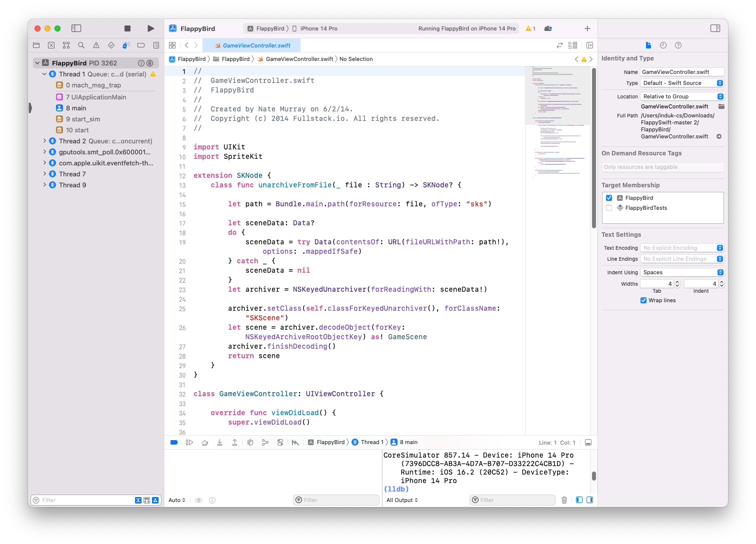Open Debug View Hierarchy
This screenshot has height=544, width=756.
click(250, 442)
